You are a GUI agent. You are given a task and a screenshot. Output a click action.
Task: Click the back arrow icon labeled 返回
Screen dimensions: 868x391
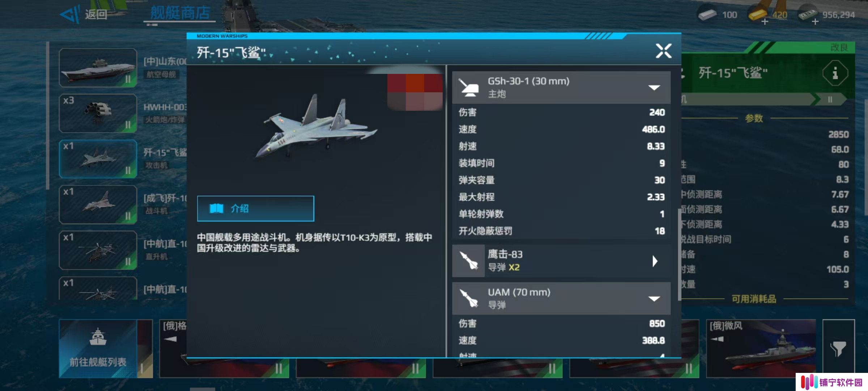pos(70,14)
